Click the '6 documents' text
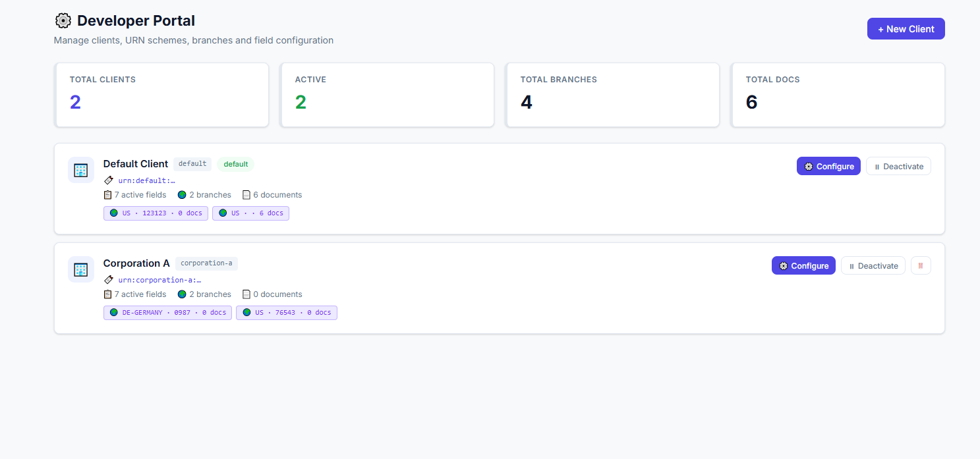Image resolution: width=980 pixels, height=459 pixels. tap(277, 195)
